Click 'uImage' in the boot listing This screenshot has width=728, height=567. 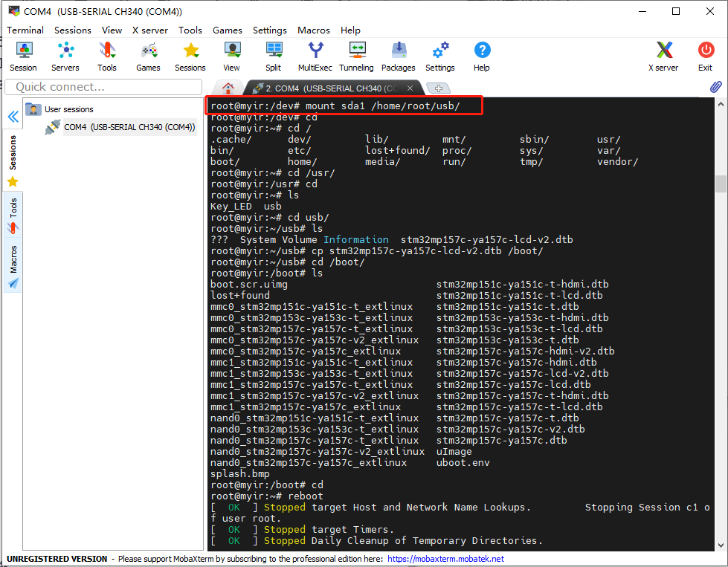[x=454, y=452]
